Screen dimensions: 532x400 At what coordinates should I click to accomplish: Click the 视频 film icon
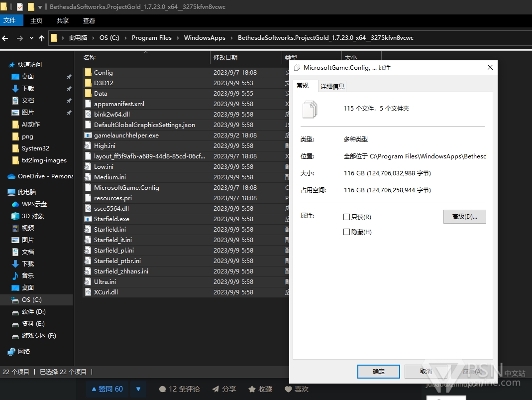15,228
